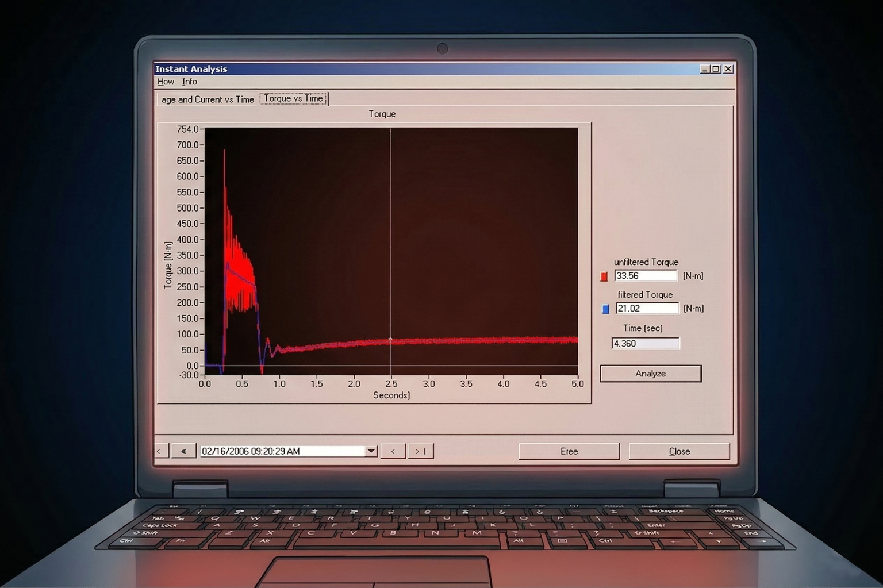Switch to Voltage and Current vs Time tab
This screenshot has width=883, height=588.
point(207,99)
